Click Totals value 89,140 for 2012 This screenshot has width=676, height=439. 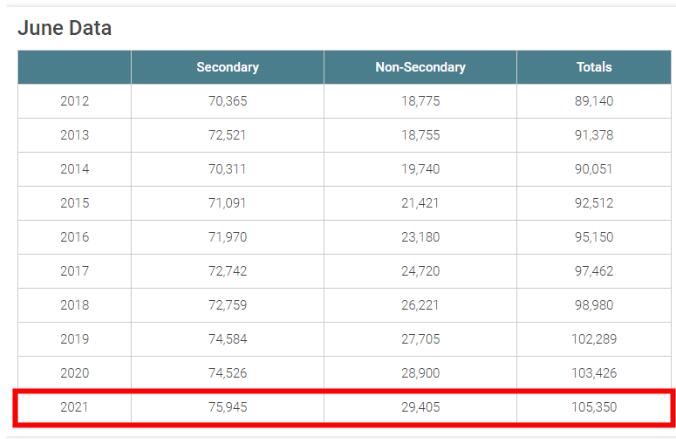(x=594, y=101)
